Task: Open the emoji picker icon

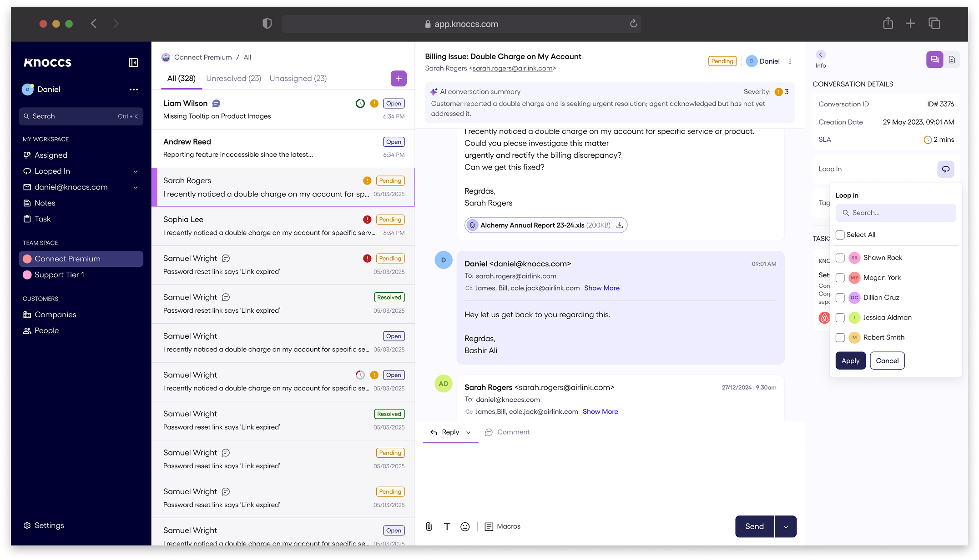Action: [x=464, y=526]
